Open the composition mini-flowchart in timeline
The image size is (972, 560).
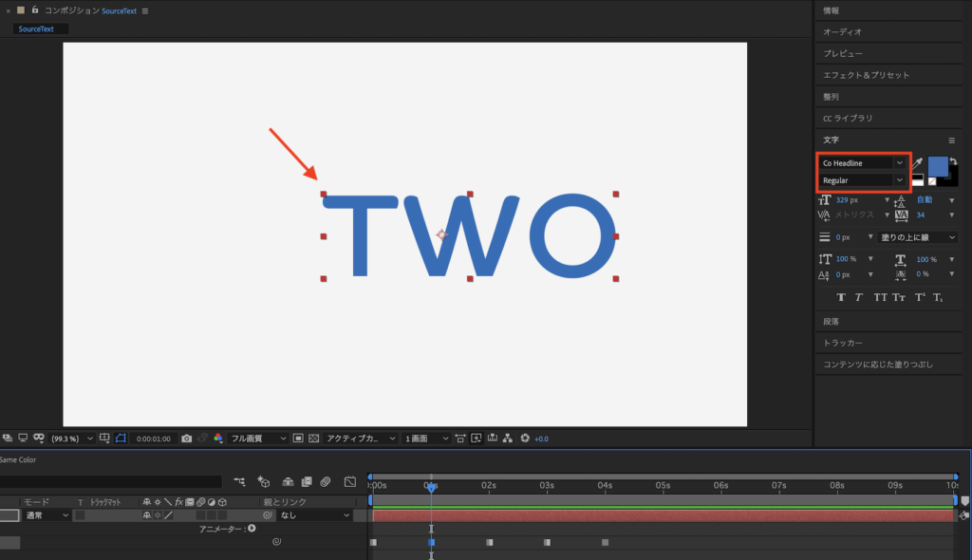[239, 481]
